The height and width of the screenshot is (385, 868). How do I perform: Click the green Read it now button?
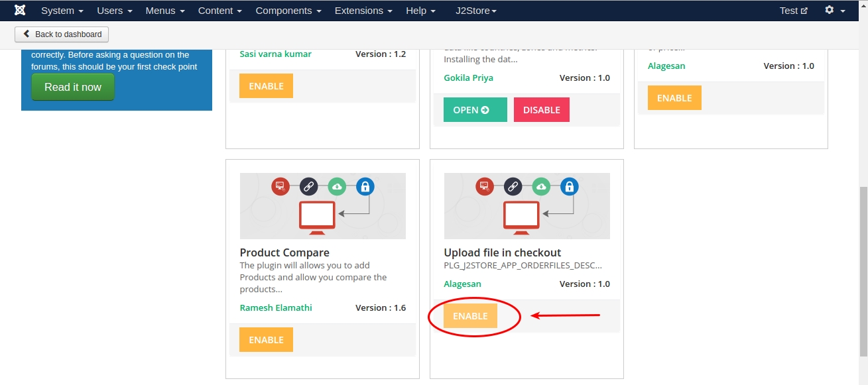pos(73,87)
